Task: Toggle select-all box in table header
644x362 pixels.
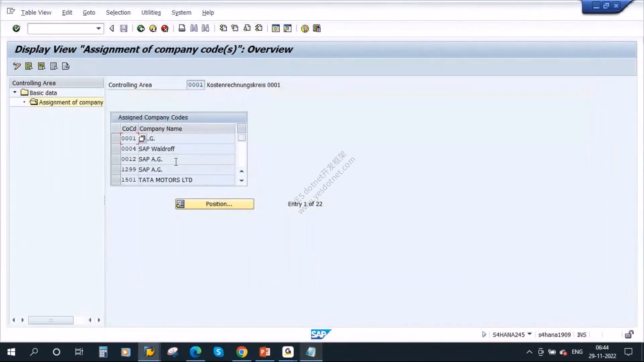Action: 116,128
